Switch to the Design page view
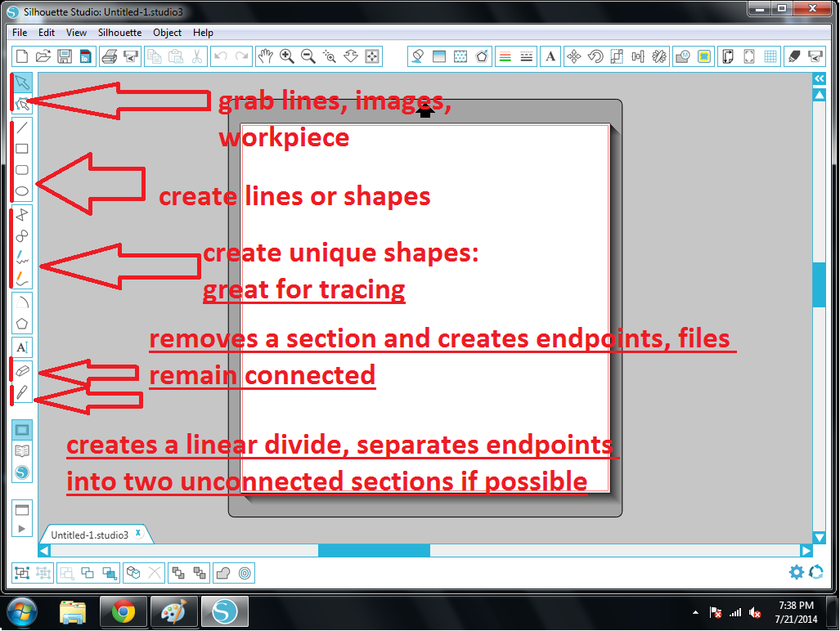The image size is (840, 631). click(22, 430)
